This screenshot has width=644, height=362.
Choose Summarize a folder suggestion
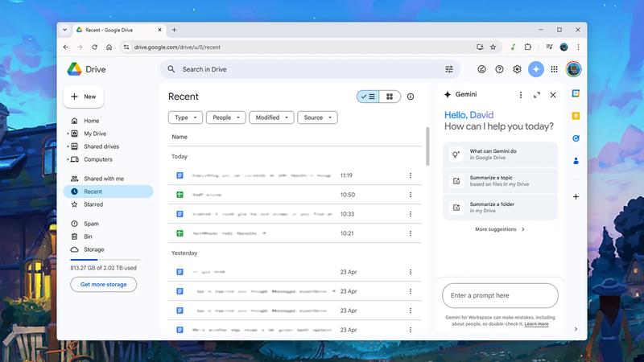pyautogui.click(x=500, y=208)
